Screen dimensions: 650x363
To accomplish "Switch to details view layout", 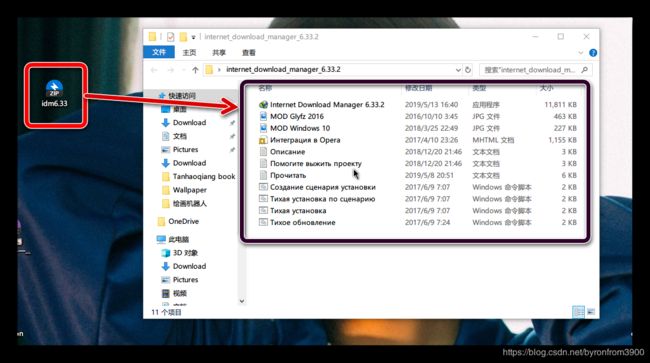I will tap(578, 312).
